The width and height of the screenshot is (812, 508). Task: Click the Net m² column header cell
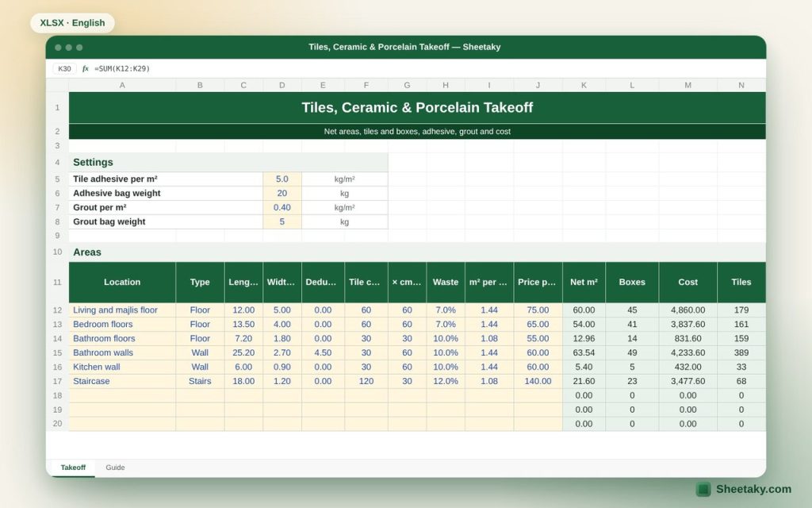coord(584,282)
